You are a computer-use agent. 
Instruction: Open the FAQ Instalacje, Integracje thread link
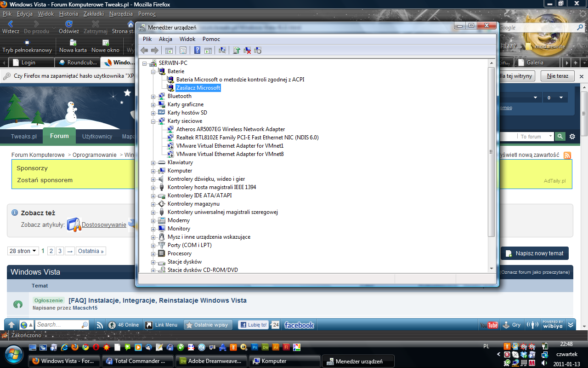[x=158, y=300]
